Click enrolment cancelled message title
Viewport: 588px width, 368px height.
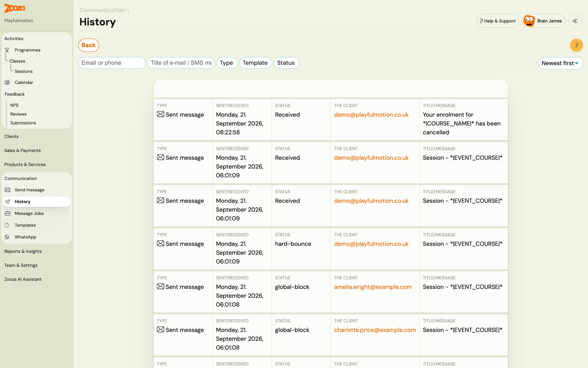click(462, 123)
